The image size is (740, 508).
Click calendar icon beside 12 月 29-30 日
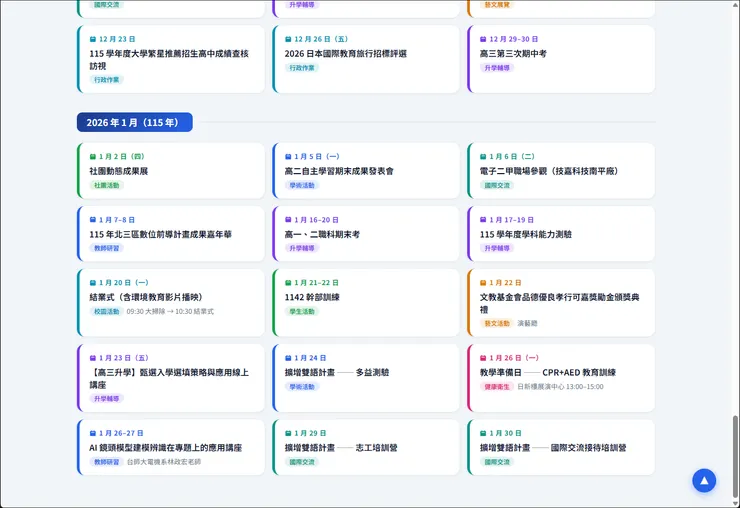coord(483,39)
